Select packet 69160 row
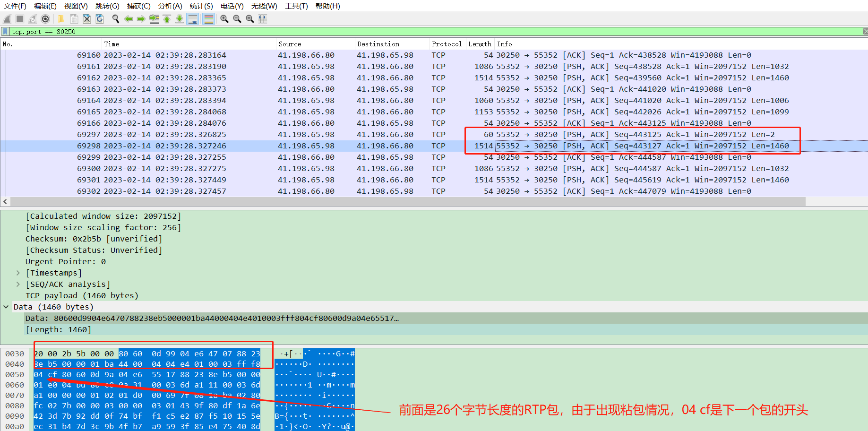This screenshot has height=431, width=868. point(434,55)
